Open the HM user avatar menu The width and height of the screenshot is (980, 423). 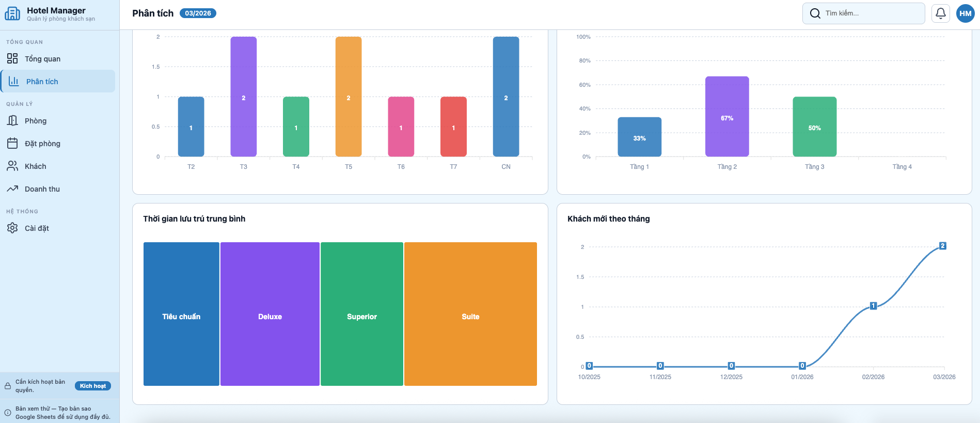[965, 13]
